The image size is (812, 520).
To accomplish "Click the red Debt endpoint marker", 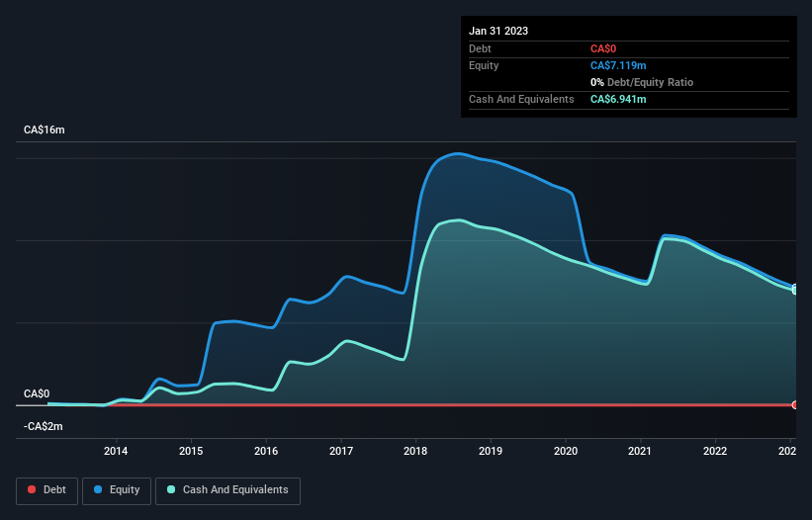I will (795, 405).
